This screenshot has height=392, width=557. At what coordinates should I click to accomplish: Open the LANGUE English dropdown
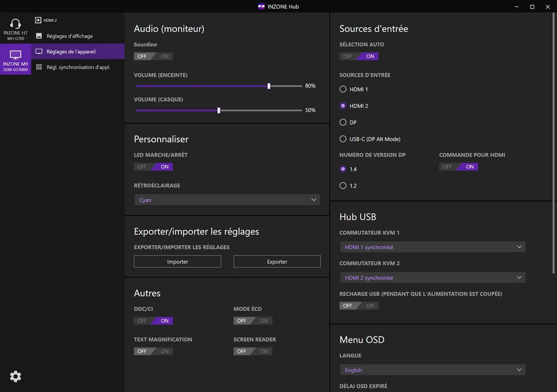point(433,370)
